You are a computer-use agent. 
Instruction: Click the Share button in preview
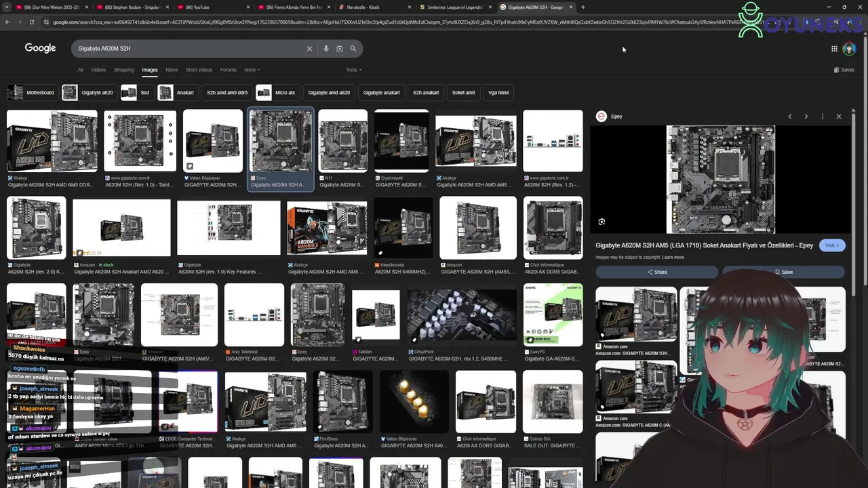click(656, 272)
